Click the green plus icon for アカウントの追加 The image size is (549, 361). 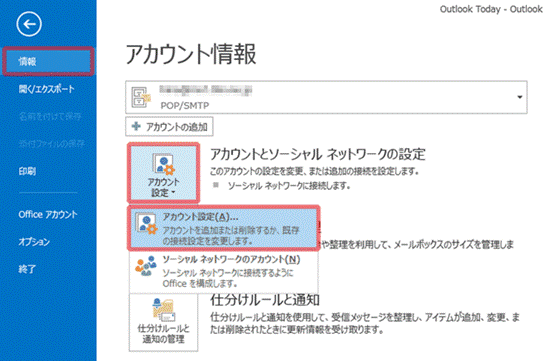point(136,126)
